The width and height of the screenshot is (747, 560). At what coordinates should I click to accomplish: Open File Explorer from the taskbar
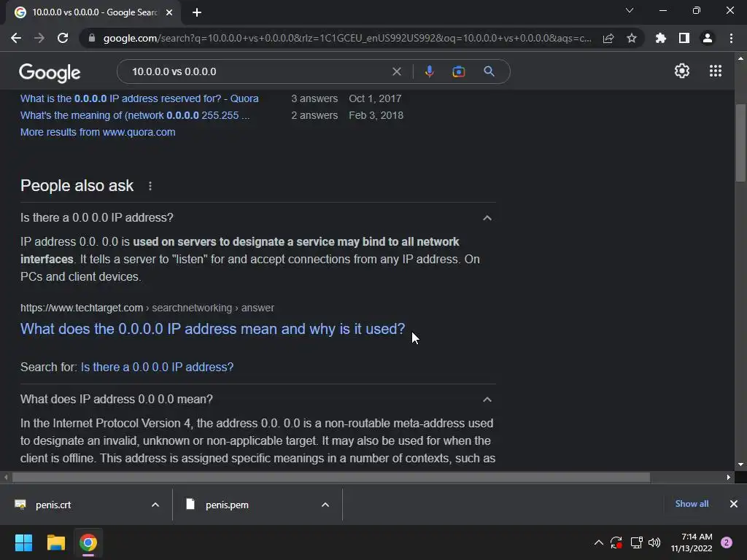(x=55, y=542)
